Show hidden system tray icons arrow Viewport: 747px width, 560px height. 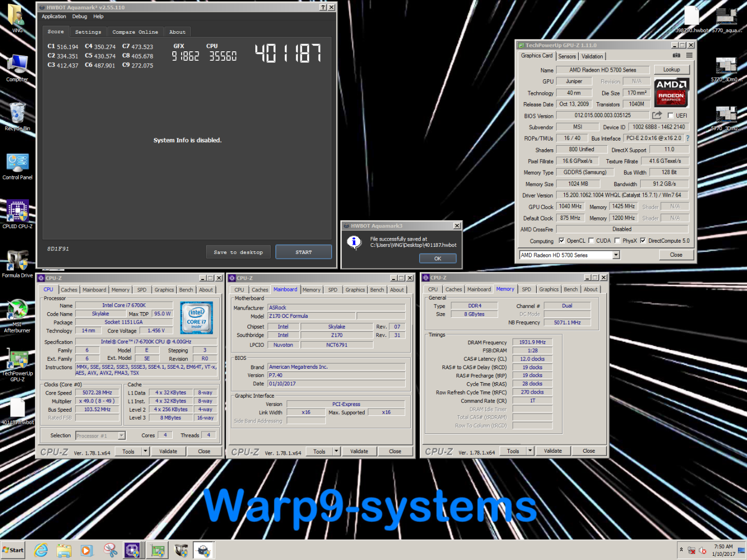[681, 550]
